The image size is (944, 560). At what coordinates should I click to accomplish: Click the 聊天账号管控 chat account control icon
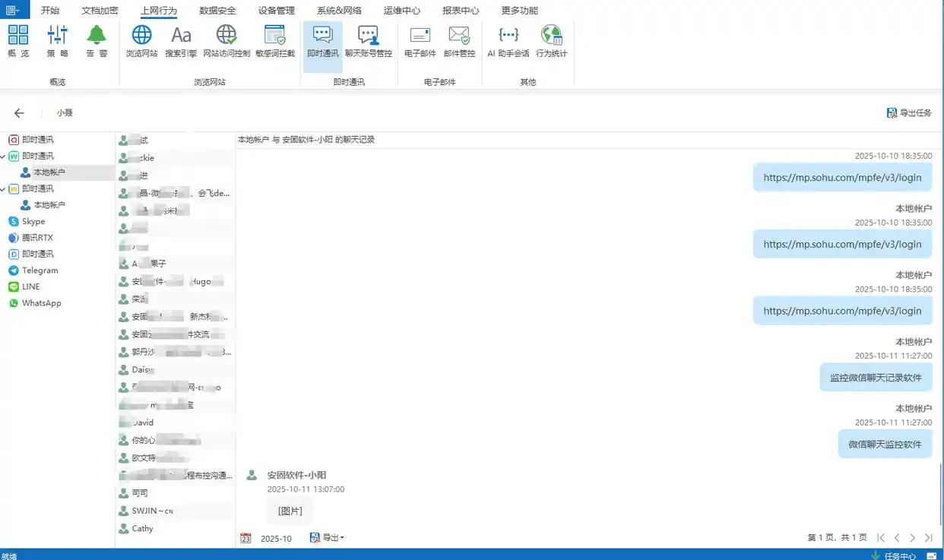pos(368,41)
